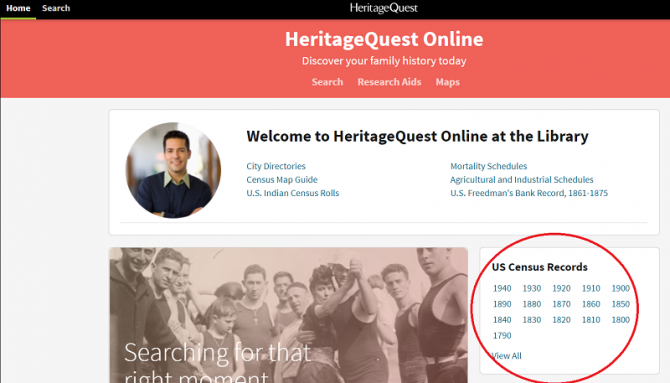Select the 1790 census year
Screen dimensions: 670x383
[x=502, y=336]
